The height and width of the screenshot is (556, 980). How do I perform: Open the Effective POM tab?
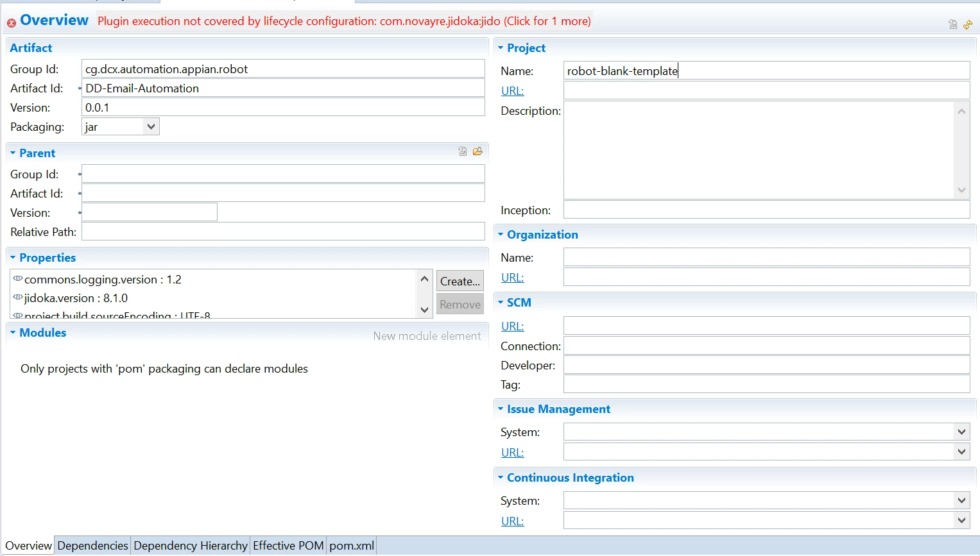[x=288, y=546]
